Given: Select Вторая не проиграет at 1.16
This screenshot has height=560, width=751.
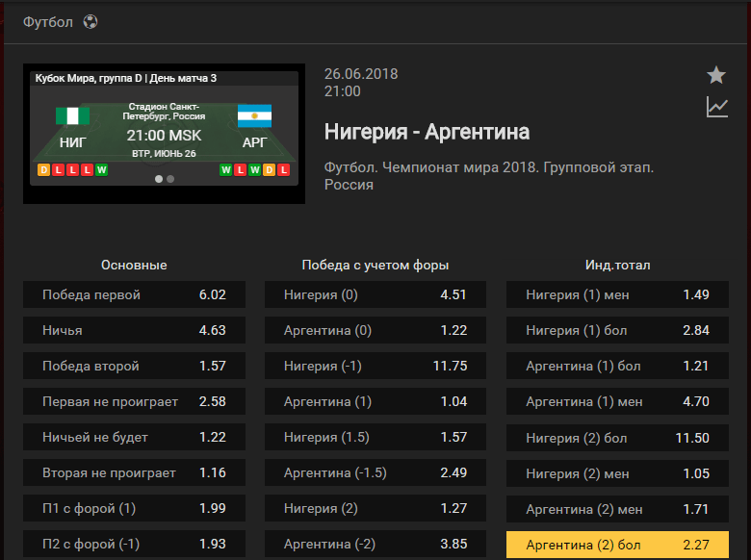Looking at the screenshot, I should [x=134, y=472].
